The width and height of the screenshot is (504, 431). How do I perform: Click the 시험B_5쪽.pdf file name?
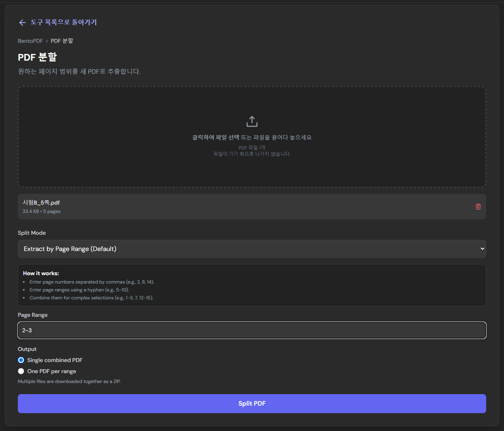(x=41, y=203)
